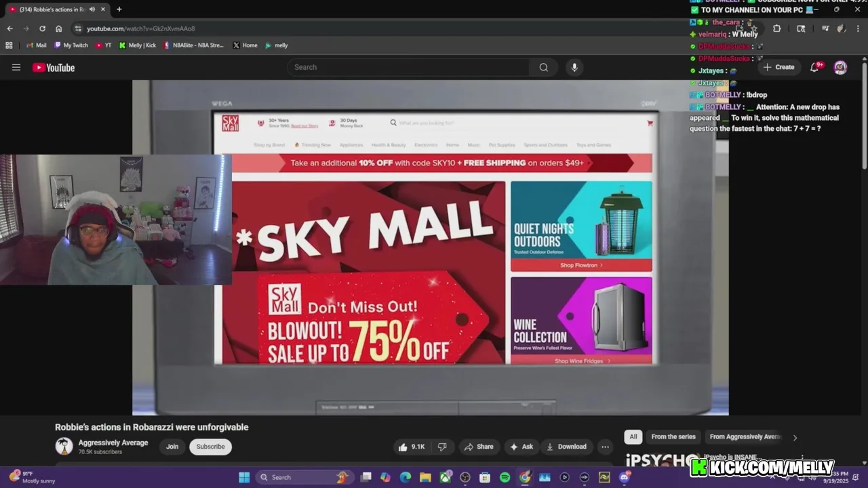Click the YouTube search input field

pos(408,67)
